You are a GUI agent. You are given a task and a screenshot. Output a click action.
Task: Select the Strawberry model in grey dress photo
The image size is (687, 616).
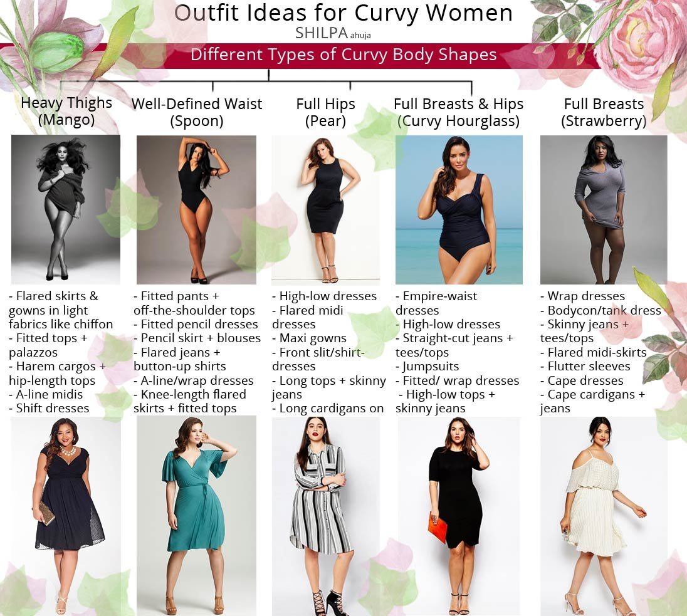click(603, 209)
